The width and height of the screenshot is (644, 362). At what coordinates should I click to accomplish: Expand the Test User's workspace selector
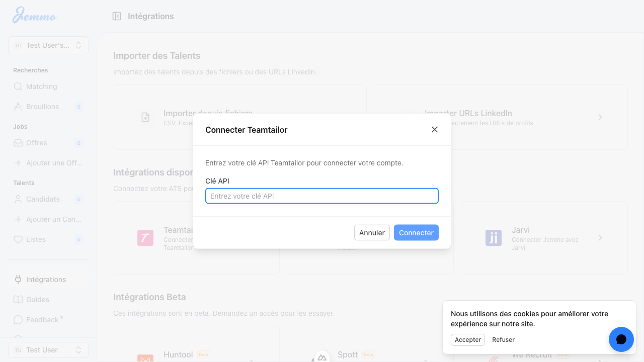click(48, 45)
